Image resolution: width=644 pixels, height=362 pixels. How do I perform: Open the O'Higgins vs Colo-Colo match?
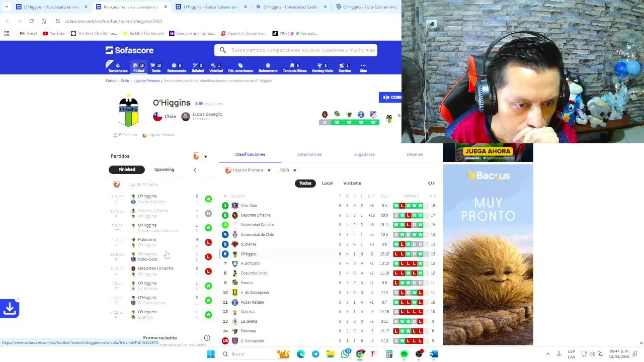point(161,257)
